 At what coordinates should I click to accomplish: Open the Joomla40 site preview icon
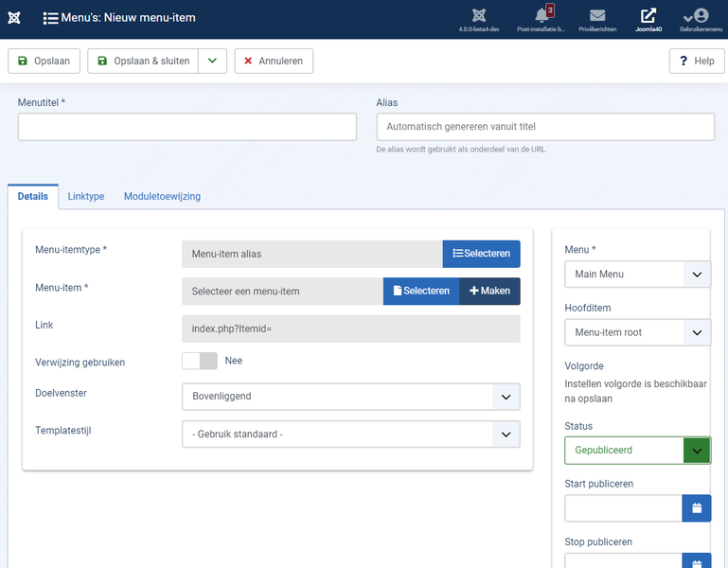[x=648, y=15]
